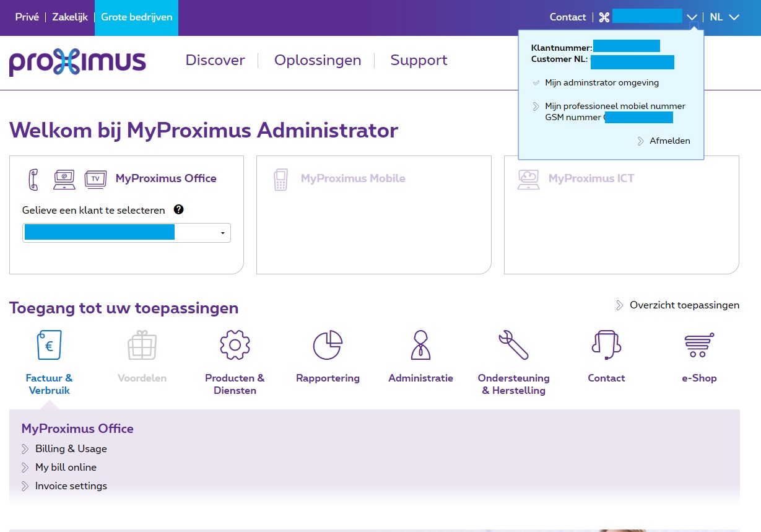Viewport: 761px width, 532px height.
Task: Switch to the Zakelijk tab
Action: coord(70,17)
